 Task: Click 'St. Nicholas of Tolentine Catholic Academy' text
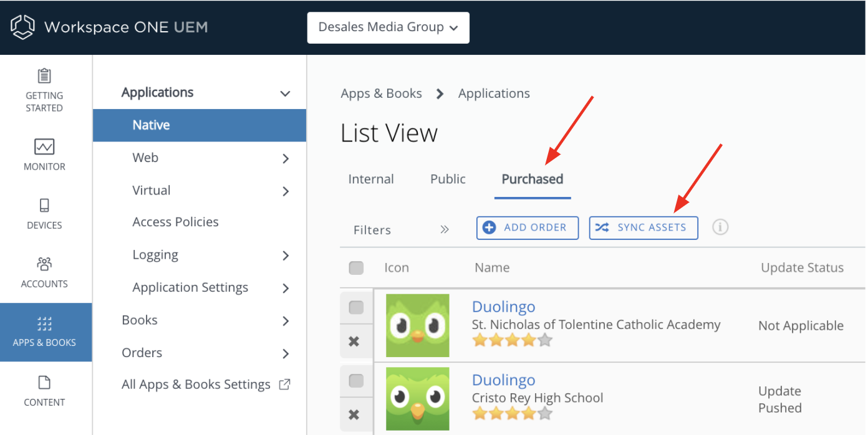tap(596, 324)
